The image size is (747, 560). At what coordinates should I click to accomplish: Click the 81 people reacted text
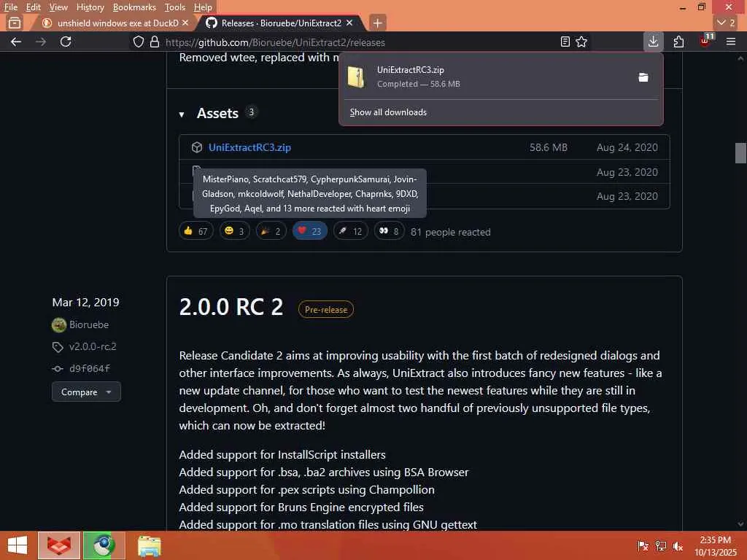point(451,232)
